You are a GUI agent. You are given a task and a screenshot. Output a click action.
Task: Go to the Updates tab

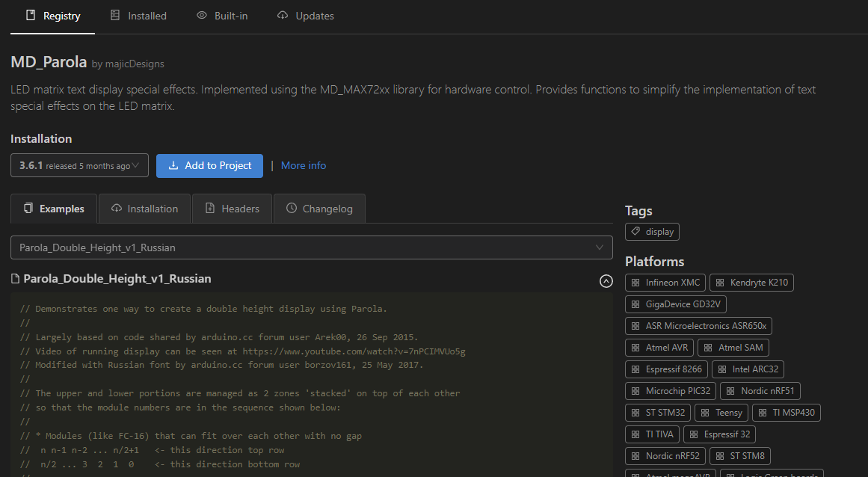click(305, 16)
